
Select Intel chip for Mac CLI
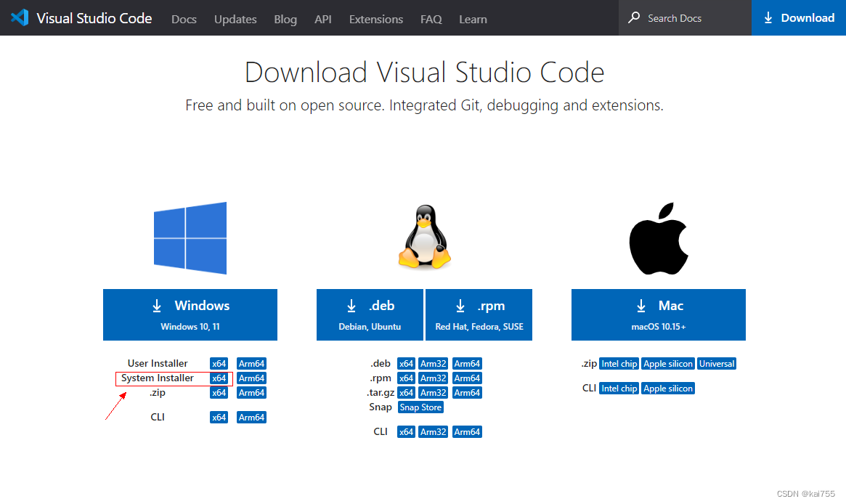(619, 389)
